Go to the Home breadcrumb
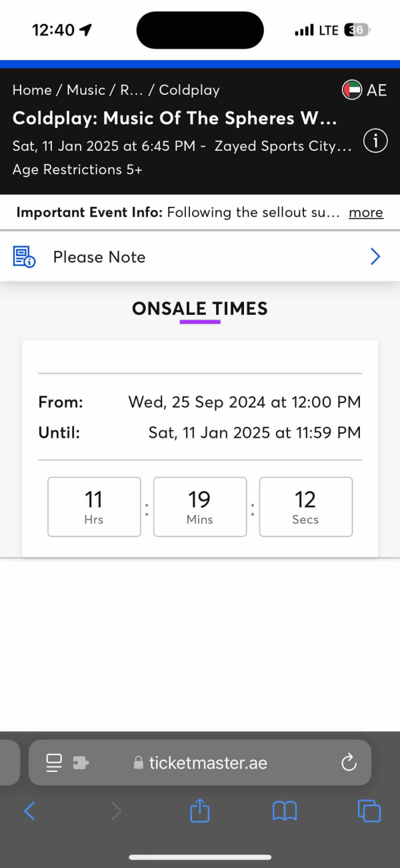 [x=32, y=90]
